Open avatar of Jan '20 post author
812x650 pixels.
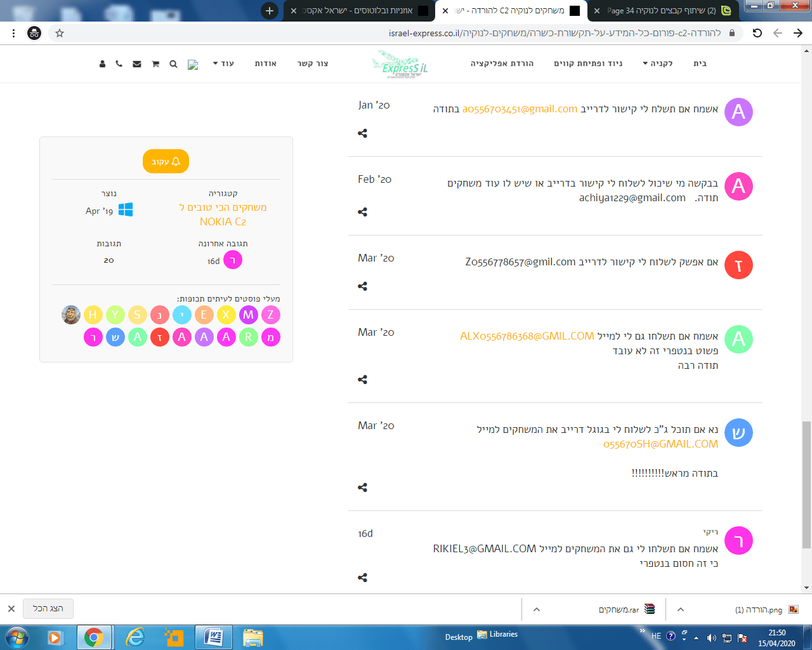click(738, 112)
